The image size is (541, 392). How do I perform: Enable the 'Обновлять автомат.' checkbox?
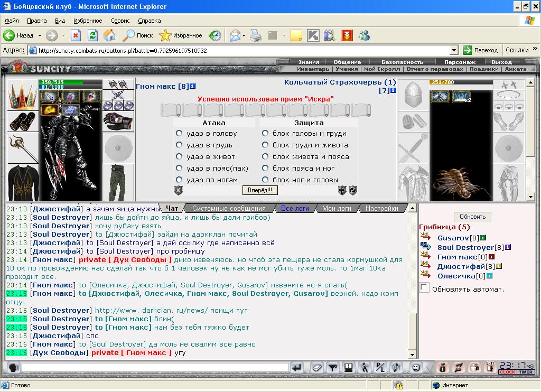point(424,287)
